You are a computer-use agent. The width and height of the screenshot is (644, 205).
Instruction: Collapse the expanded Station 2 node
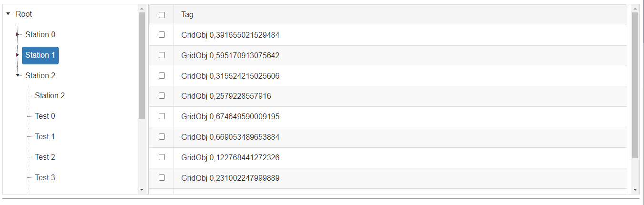click(18, 75)
